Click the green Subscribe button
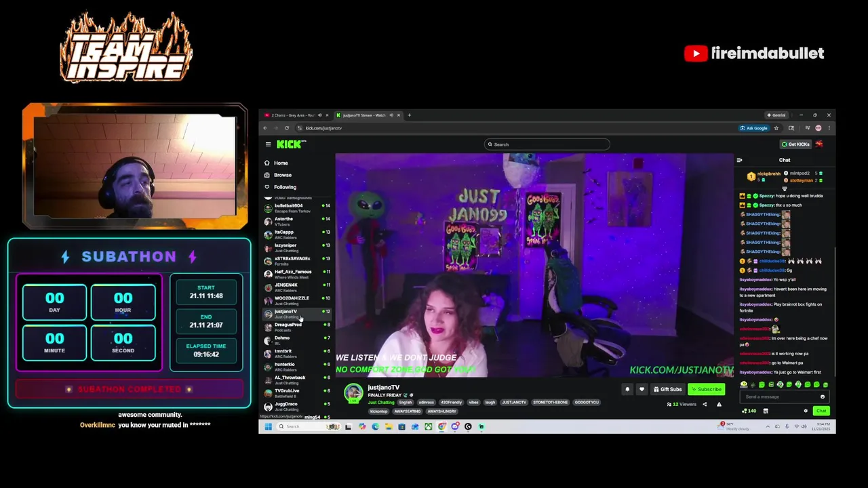The image size is (868, 488). 706,389
